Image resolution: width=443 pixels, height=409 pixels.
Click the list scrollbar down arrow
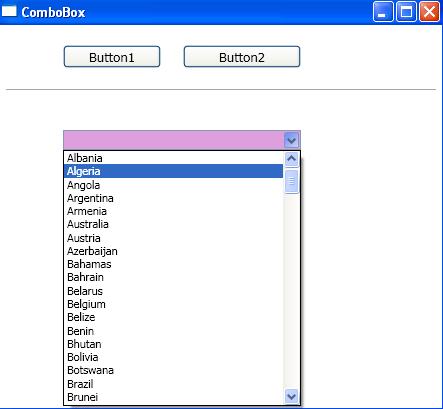(x=292, y=396)
